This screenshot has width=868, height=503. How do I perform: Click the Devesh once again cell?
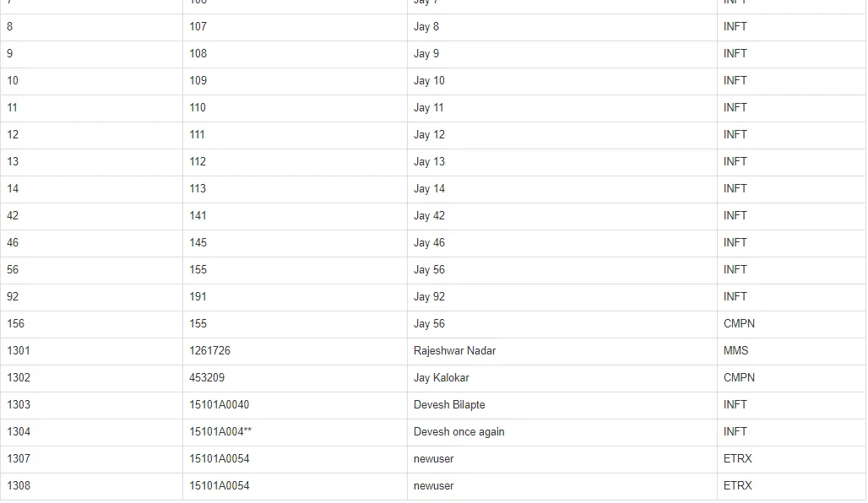561,432
